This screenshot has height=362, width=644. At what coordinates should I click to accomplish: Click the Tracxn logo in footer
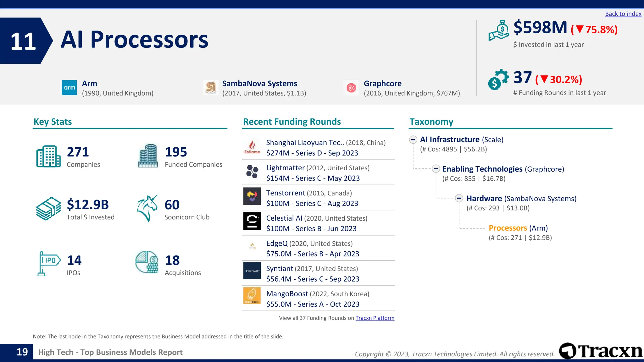click(x=601, y=351)
